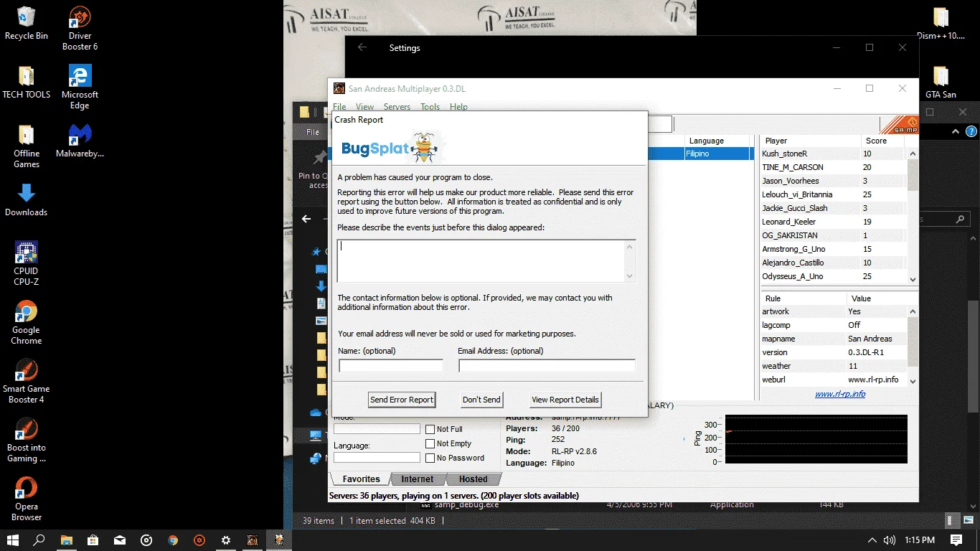
Task: Switch to the Hosted tab
Action: [x=473, y=479]
